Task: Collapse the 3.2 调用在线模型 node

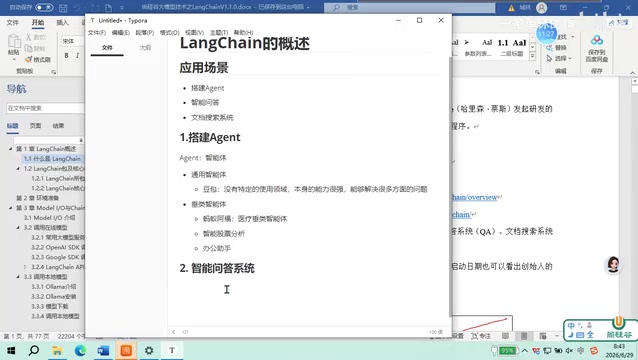Action: click(x=18, y=227)
